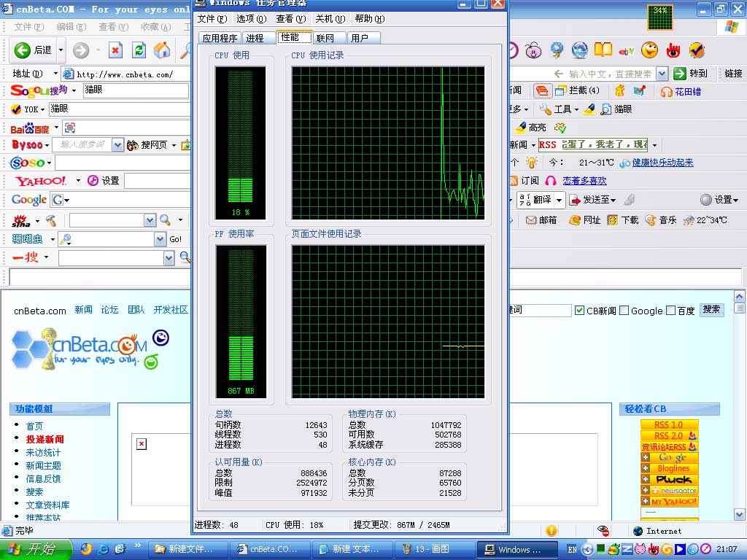Open the 健康快乐动起来 link
747x560 pixels.
point(662,163)
